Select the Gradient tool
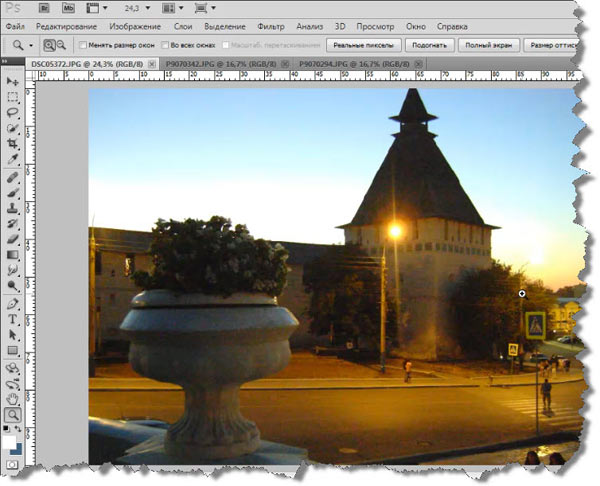 pos(13,255)
